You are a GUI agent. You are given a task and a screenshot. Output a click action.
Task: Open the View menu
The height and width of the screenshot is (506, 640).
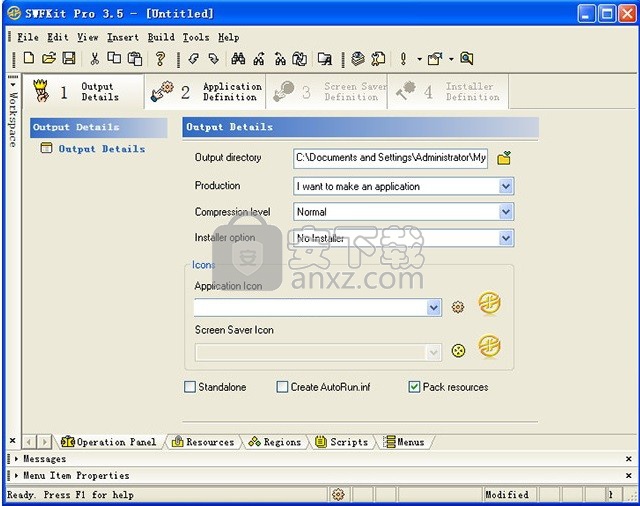click(88, 37)
